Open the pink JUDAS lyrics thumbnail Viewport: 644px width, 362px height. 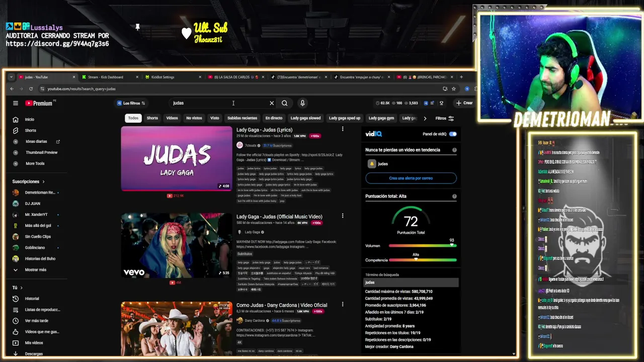(x=177, y=158)
